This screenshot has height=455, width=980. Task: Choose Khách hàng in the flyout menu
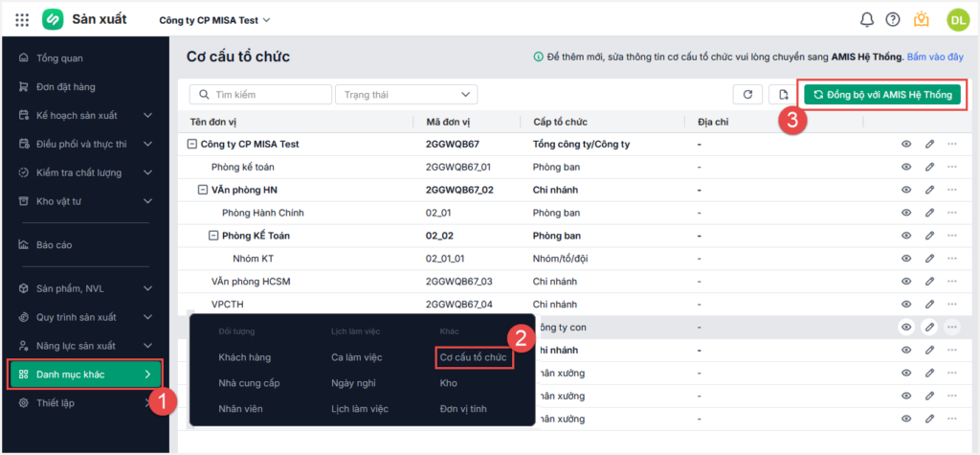click(244, 357)
